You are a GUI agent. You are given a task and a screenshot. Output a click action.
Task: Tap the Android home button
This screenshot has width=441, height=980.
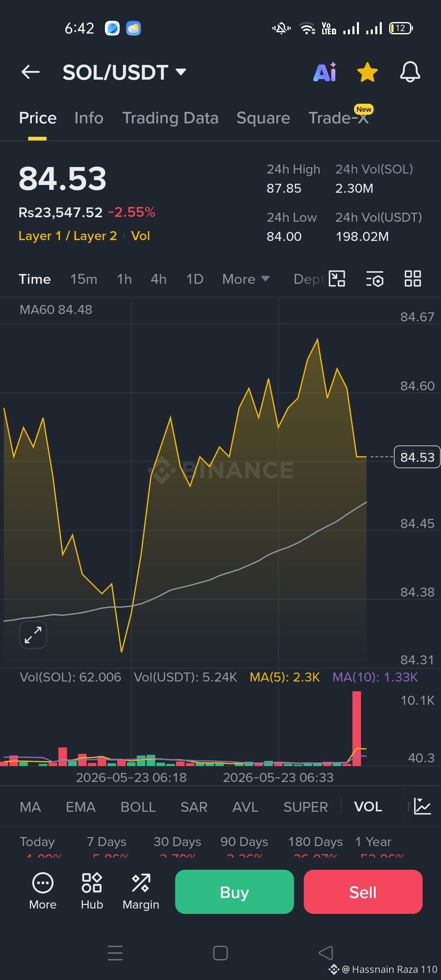click(220, 953)
